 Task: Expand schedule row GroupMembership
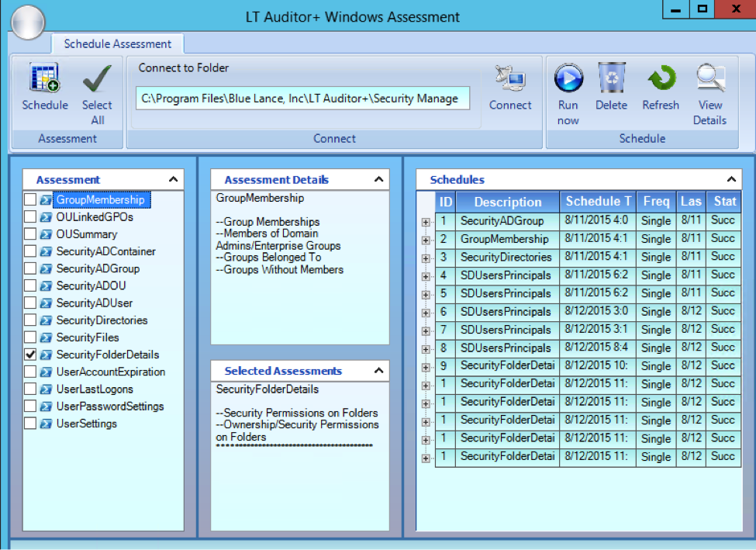tap(426, 240)
